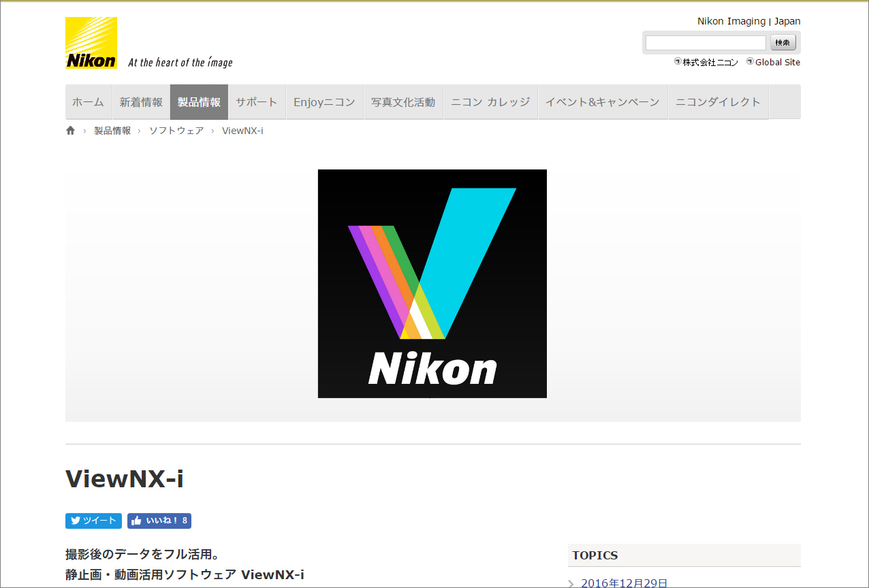This screenshot has width=869, height=588.
Task: Click the Nikon logo in header
Action: point(91,43)
